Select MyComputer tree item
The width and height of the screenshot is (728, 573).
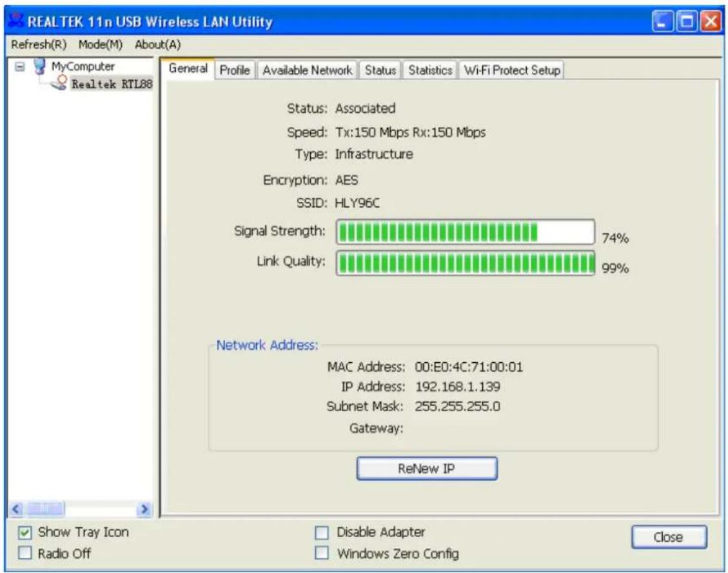click(83, 66)
